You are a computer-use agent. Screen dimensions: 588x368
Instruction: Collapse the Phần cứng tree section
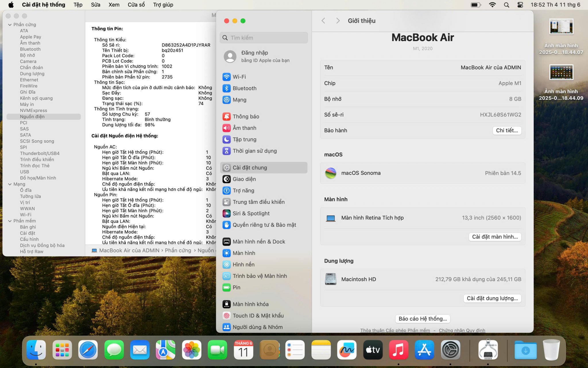point(10,25)
